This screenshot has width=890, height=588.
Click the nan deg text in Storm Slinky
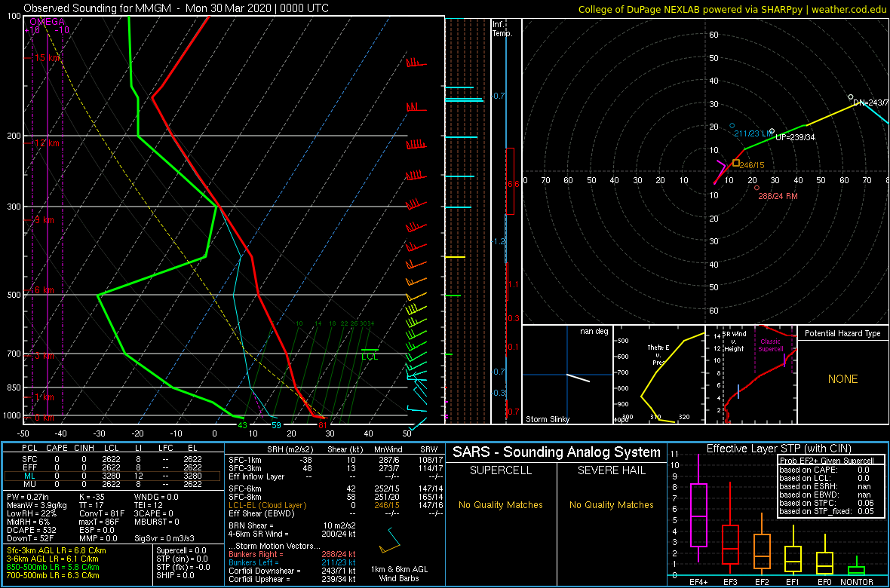595,331
